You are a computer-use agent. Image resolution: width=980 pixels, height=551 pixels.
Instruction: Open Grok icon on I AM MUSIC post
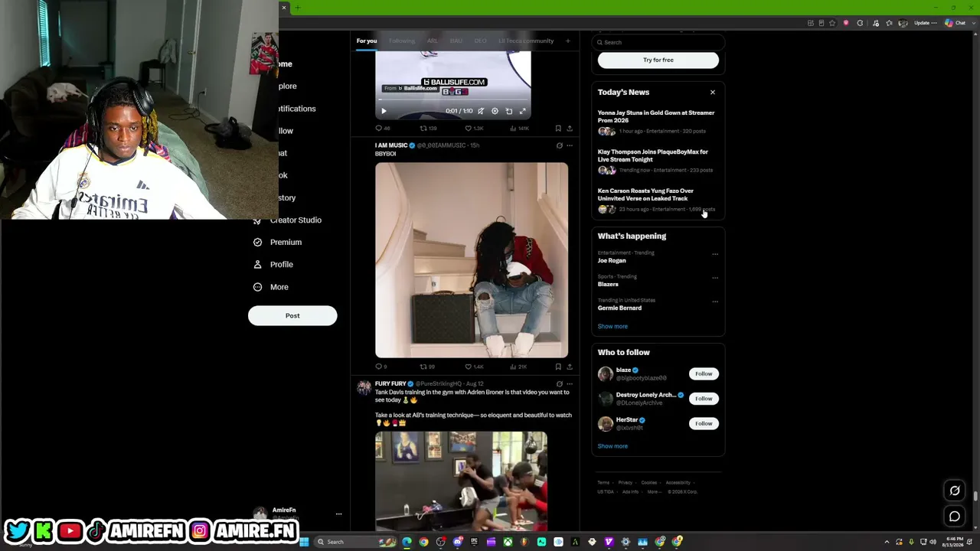coord(559,145)
